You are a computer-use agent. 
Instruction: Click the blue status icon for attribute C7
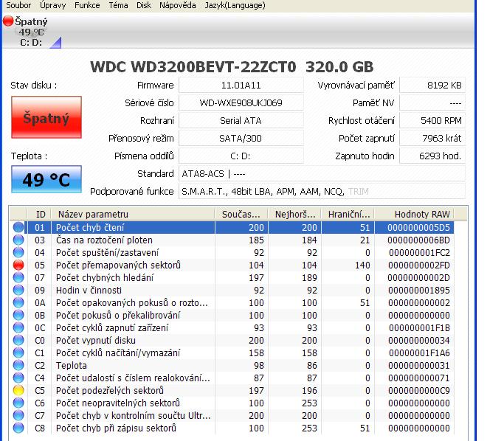click(18, 415)
